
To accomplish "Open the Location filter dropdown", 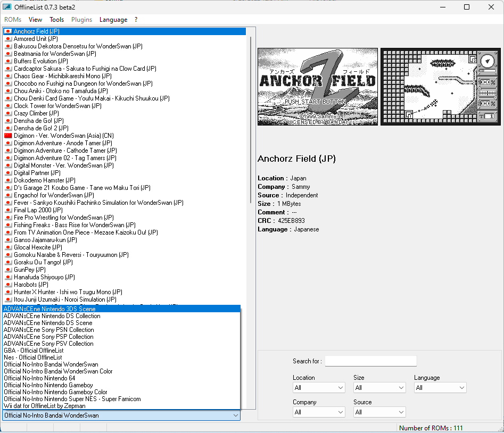I will pyautogui.click(x=319, y=388).
